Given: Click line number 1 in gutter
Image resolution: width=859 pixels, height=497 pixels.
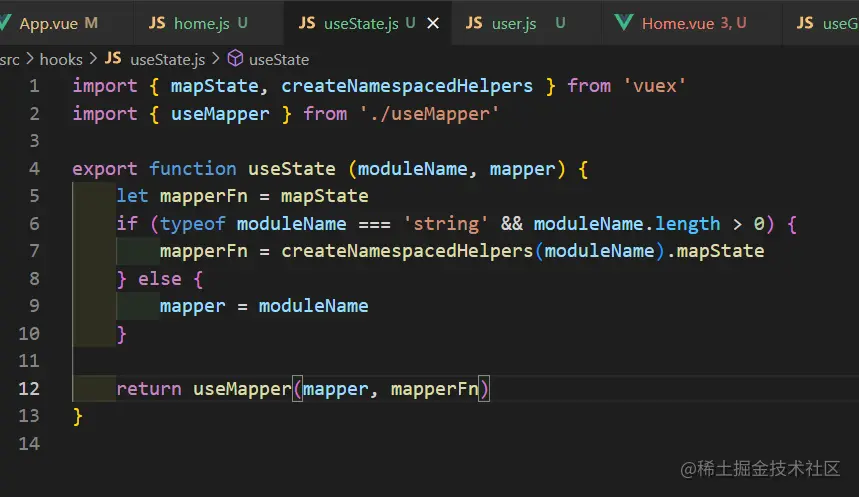Looking at the screenshot, I should pos(34,86).
